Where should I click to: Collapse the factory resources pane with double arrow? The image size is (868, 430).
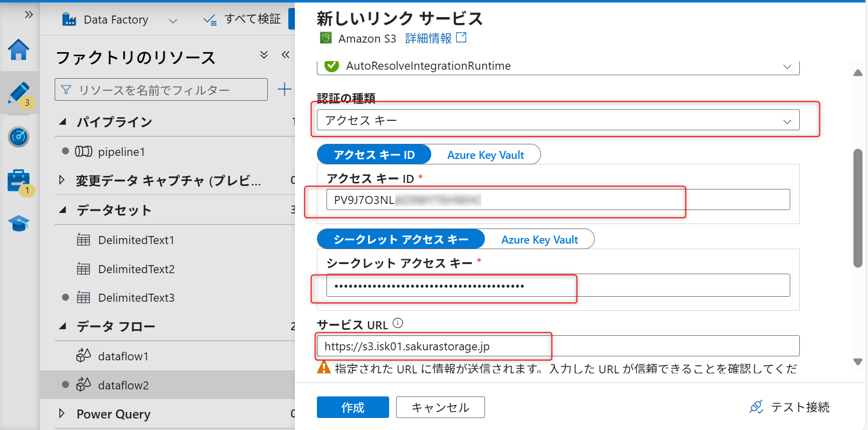pos(285,55)
